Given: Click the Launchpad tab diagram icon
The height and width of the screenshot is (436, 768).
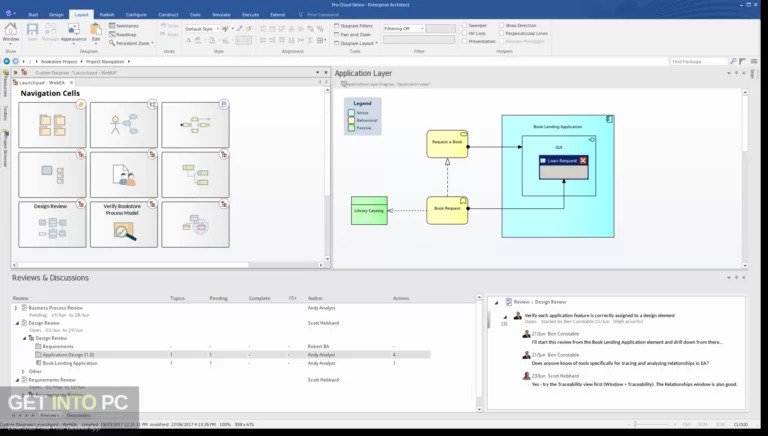Looking at the screenshot, I should click(x=15, y=83).
